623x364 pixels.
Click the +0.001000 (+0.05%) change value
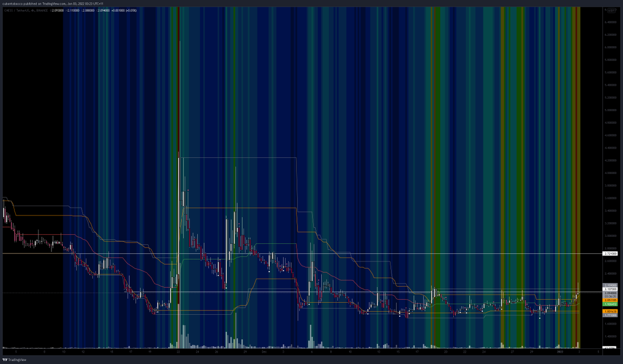124,10
